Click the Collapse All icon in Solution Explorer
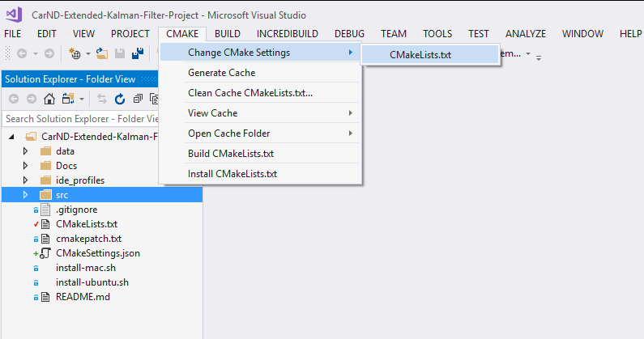 [138, 99]
